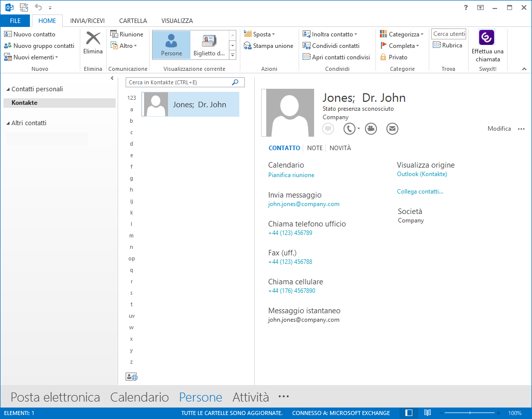Select Persone view in Visualizzazione corrente
Viewport: 532px width, 419px height.
click(171, 45)
